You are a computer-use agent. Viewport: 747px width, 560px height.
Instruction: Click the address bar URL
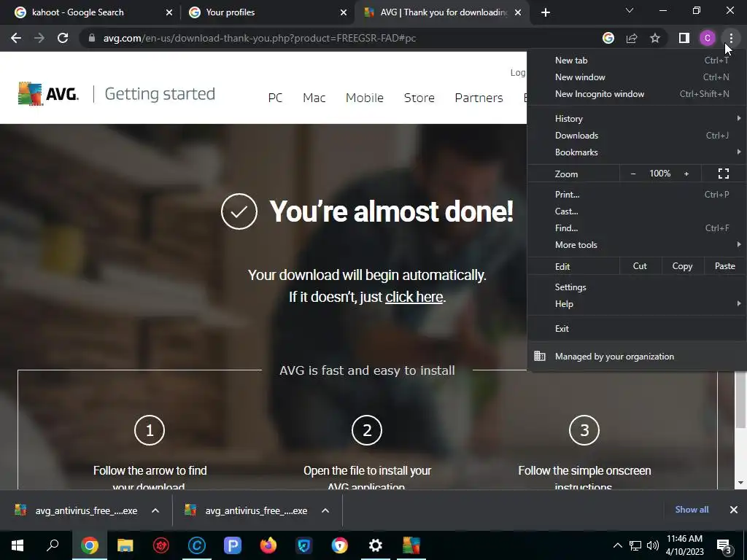tap(260, 38)
